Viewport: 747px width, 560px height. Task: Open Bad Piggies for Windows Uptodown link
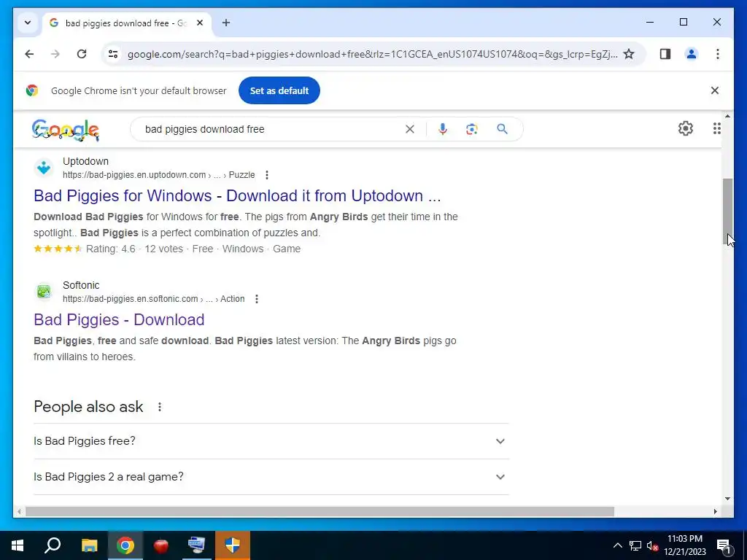click(x=237, y=195)
